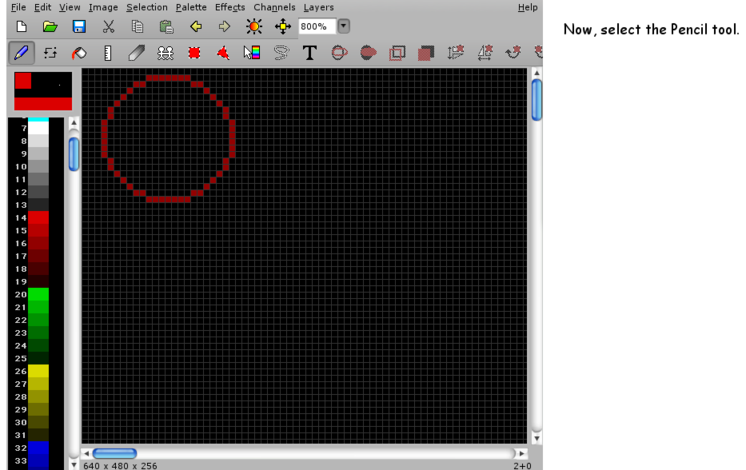
Task: Select the Paint pencil tool
Action: tap(20, 52)
